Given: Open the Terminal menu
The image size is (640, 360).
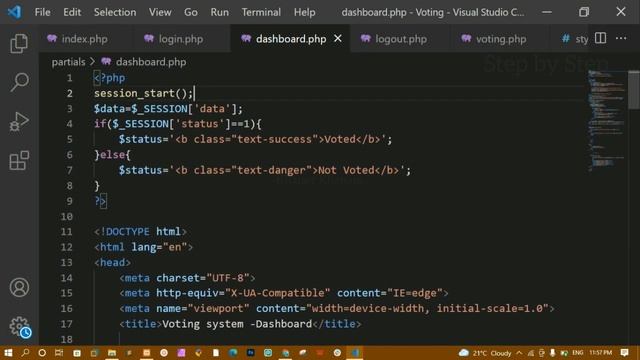Looking at the screenshot, I should tap(261, 12).
